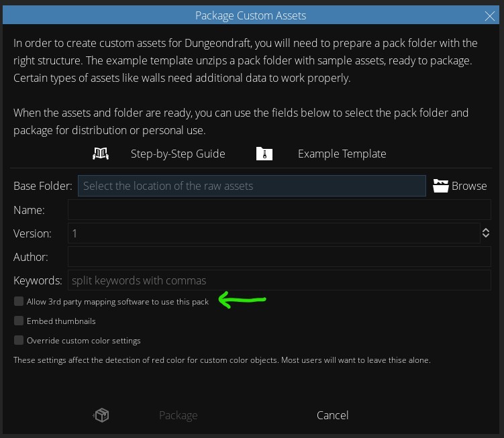
Task: Click into the Author text field
Action: coord(279,257)
